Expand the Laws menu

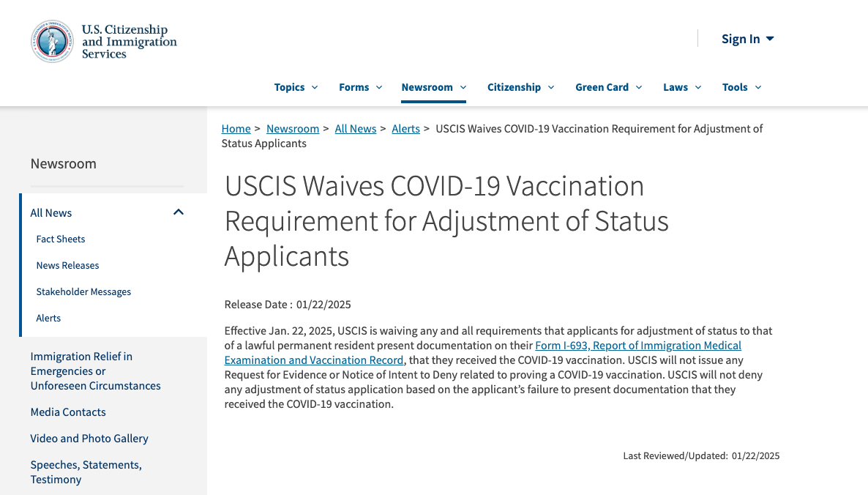[682, 87]
